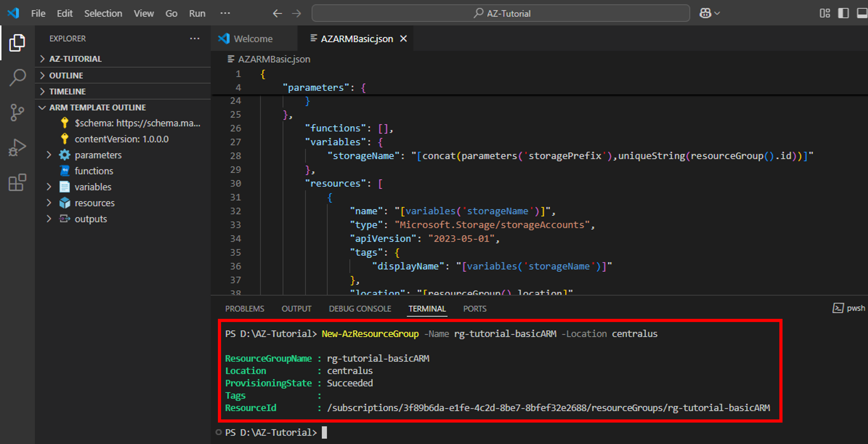This screenshot has height=444, width=868.
Task: Toggle the bottom Panel visibility
Action: point(862,14)
